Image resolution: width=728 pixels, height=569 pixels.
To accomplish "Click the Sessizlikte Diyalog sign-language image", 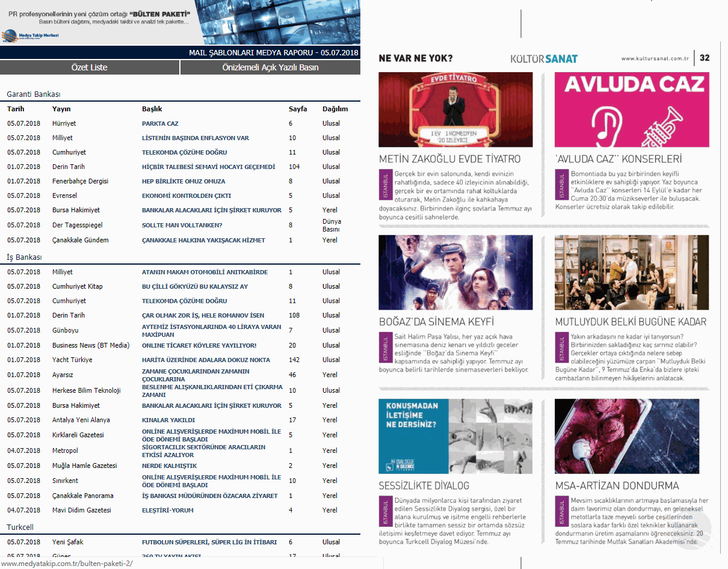I will pos(455,436).
